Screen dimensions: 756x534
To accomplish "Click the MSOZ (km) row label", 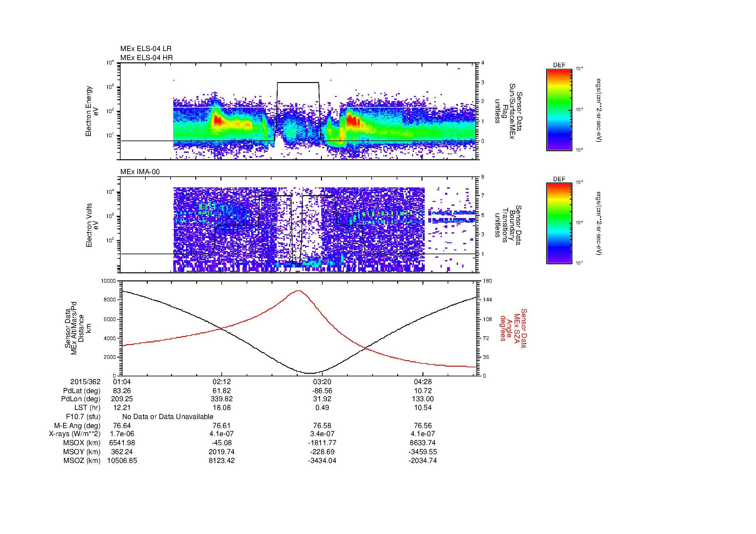I will click(82, 461).
